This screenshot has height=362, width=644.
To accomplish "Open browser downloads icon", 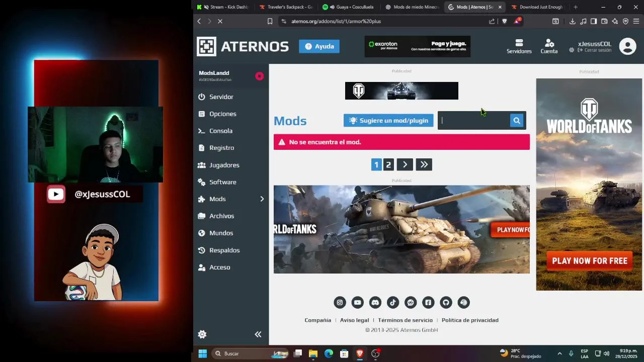I will click(573, 21).
